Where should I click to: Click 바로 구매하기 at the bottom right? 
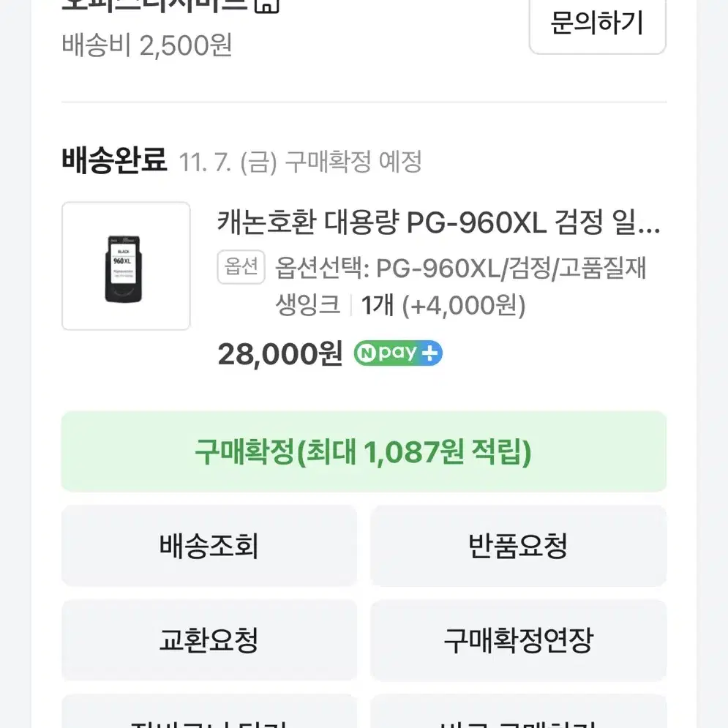(519, 721)
